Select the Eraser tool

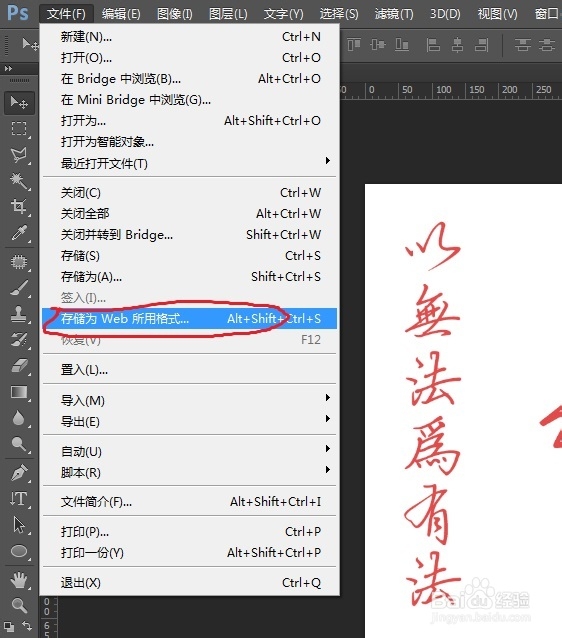pos(19,366)
